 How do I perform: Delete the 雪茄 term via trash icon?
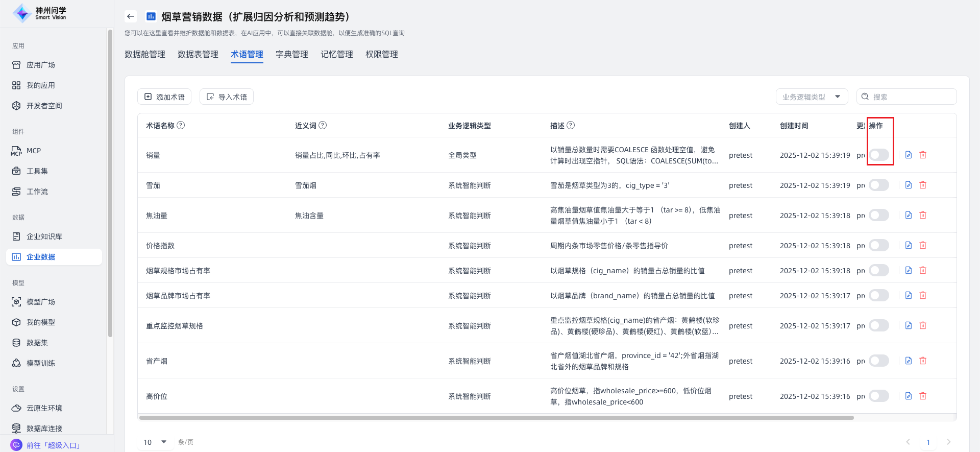[x=923, y=185]
